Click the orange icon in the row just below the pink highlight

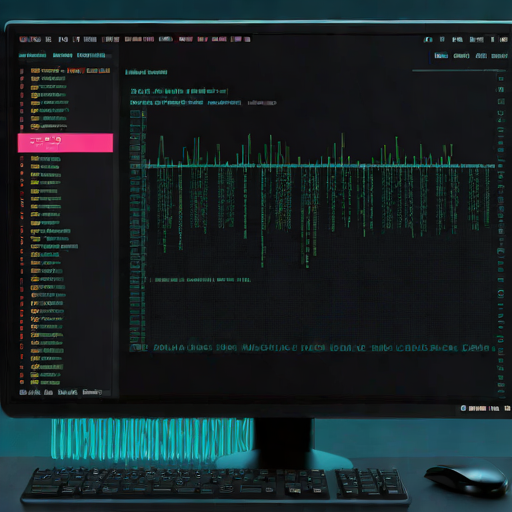[35, 159]
